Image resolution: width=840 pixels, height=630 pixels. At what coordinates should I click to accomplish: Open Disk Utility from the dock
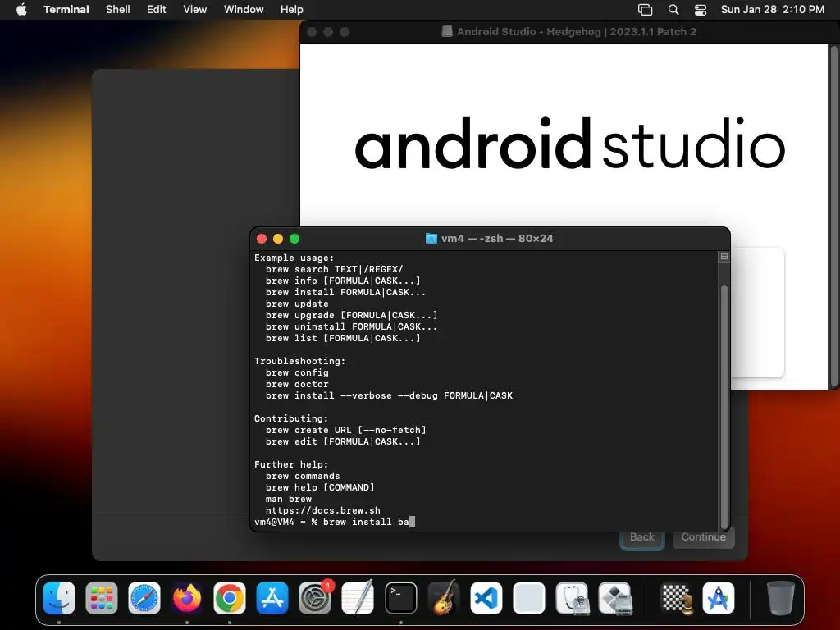tap(572, 598)
